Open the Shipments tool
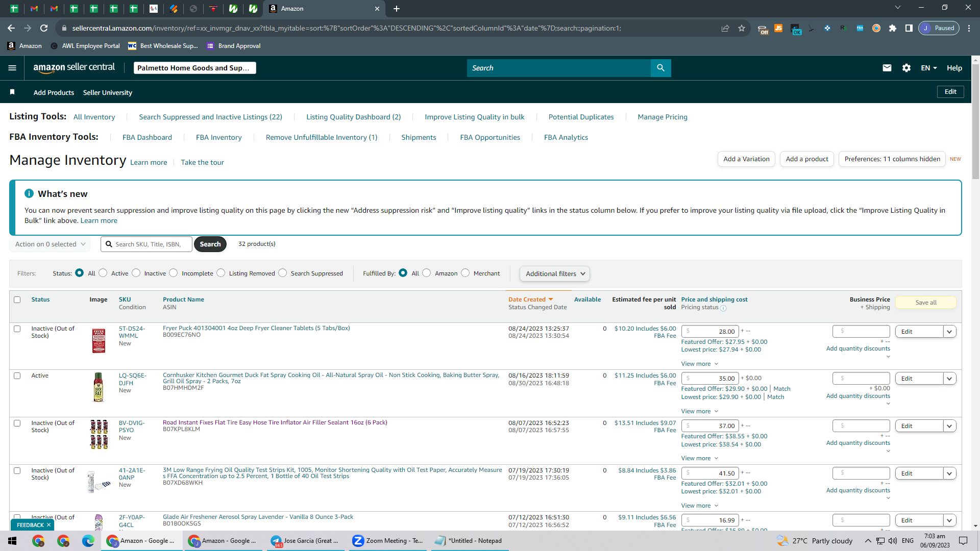980x551 pixels. coord(419,138)
